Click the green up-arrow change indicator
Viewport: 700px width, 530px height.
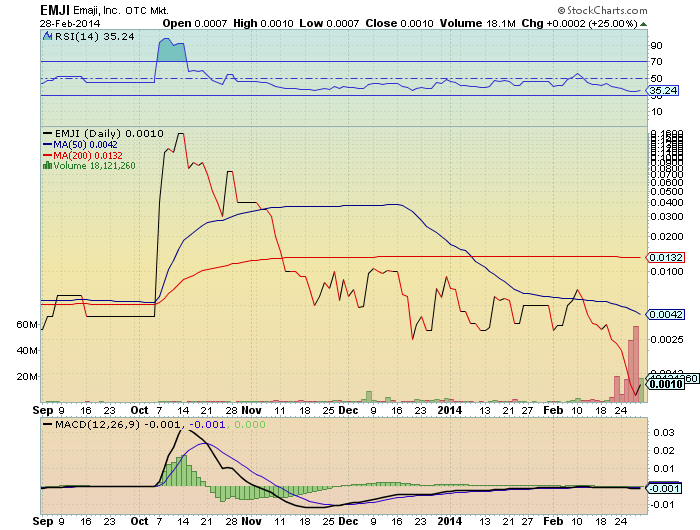click(643, 24)
